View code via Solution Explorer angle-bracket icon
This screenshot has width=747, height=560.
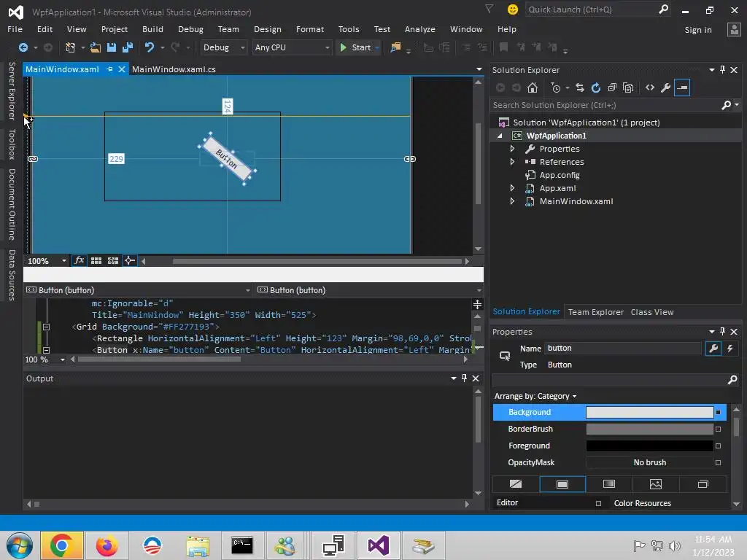click(650, 87)
